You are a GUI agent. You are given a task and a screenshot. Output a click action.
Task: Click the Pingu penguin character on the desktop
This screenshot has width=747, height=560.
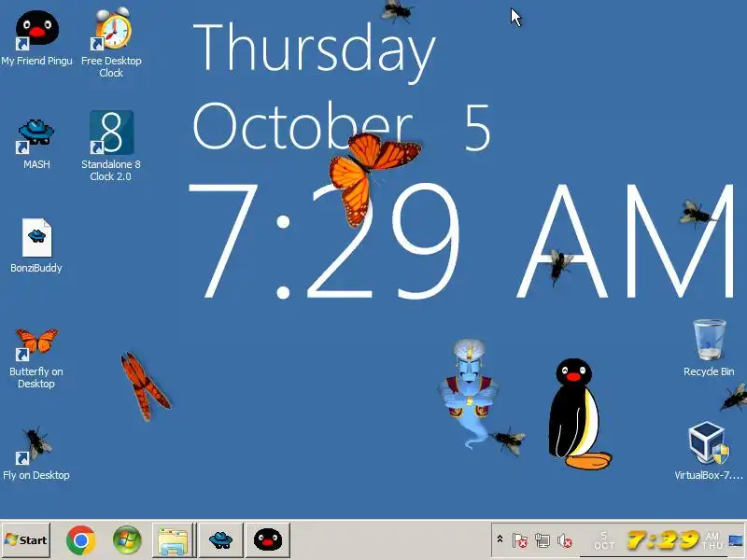[578, 414]
